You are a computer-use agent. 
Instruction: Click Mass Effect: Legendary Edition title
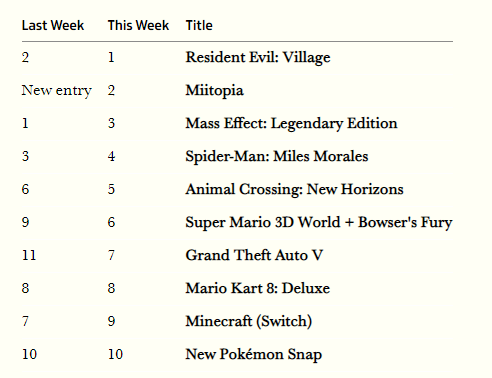tap(291, 123)
